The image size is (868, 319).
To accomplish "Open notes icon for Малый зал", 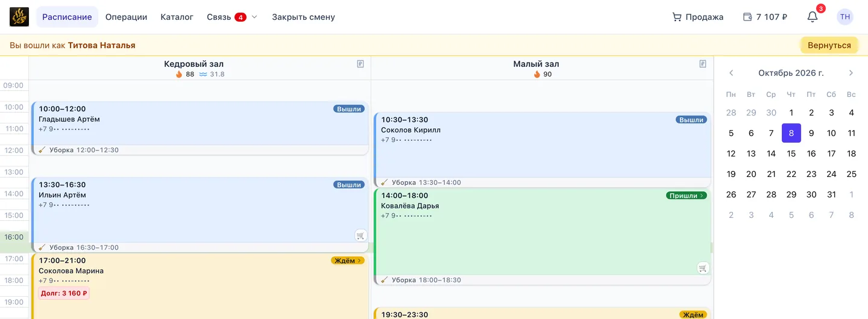I will (x=703, y=64).
